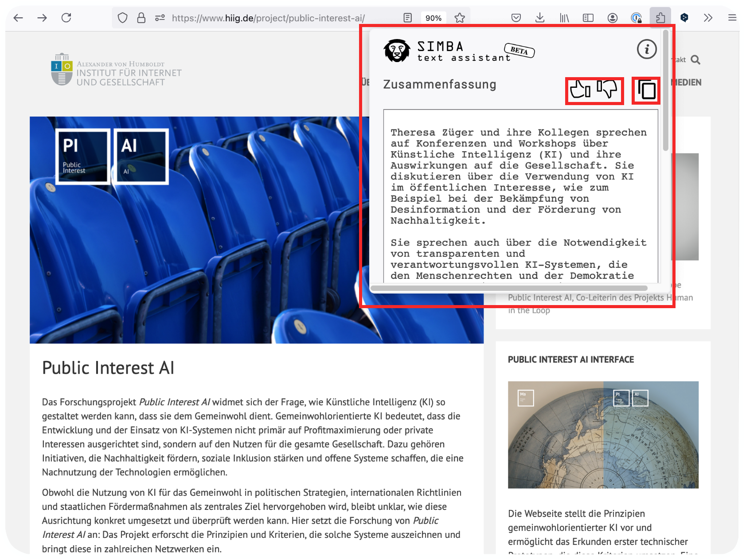Open the MEDIEN navigation menu item
The image size is (746, 560).
click(686, 82)
